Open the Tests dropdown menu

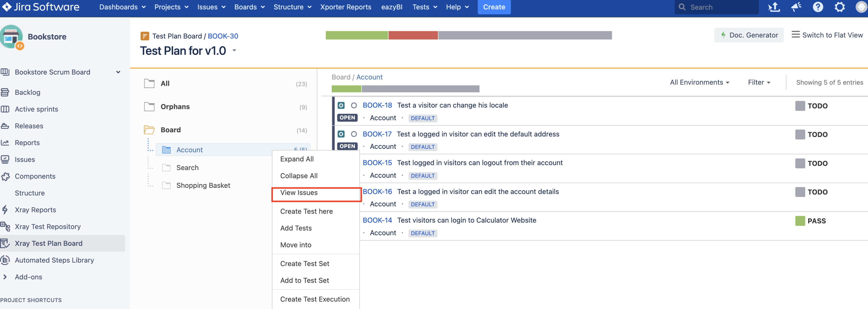(425, 7)
